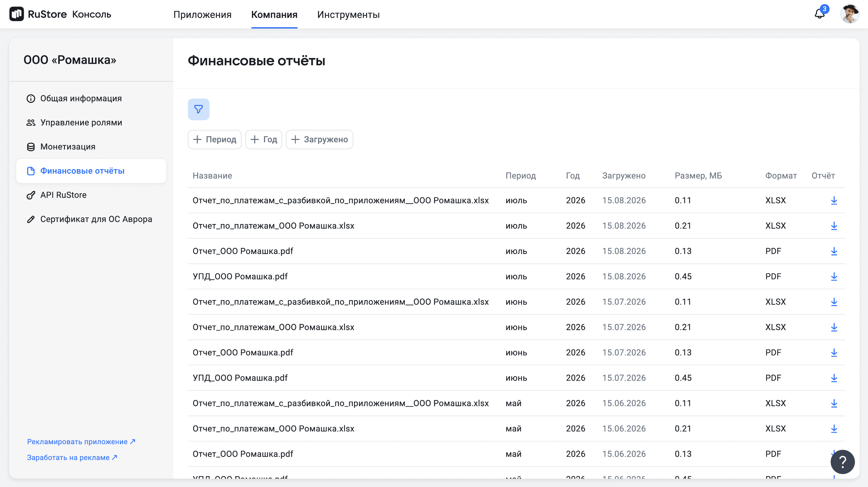Click the RuStore logo icon
Image resolution: width=868 pixels, height=487 pixels.
(16, 14)
